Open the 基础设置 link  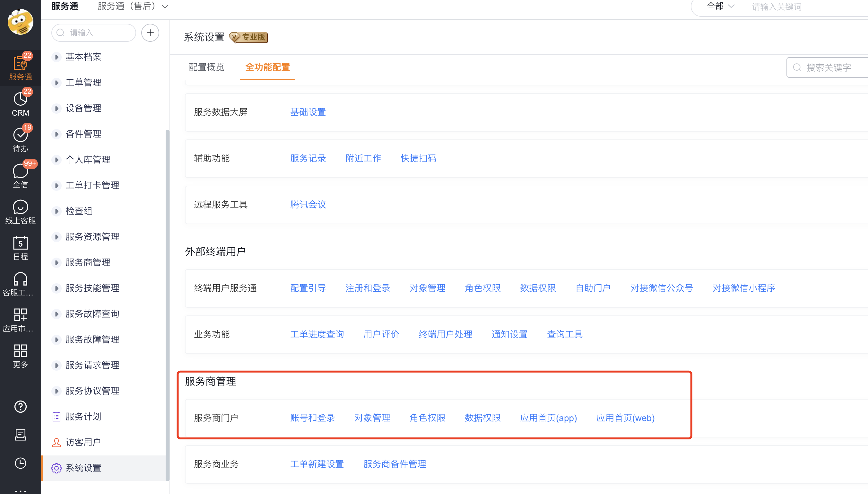(308, 112)
